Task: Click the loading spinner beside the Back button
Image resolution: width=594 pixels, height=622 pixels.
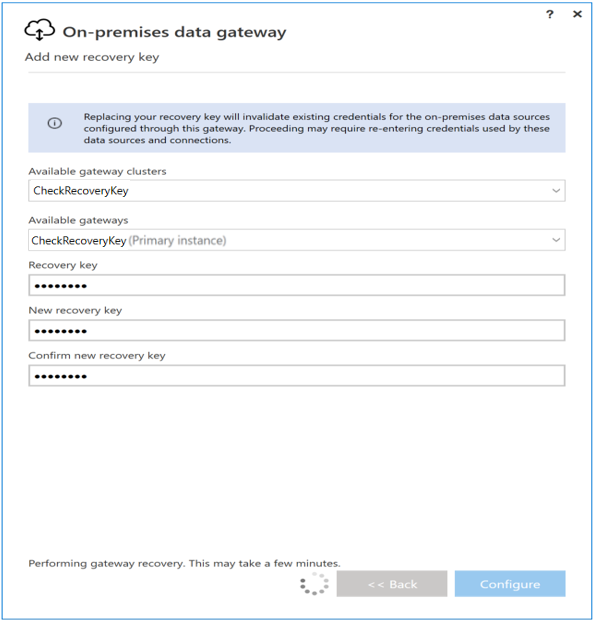Action: pos(314,584)
